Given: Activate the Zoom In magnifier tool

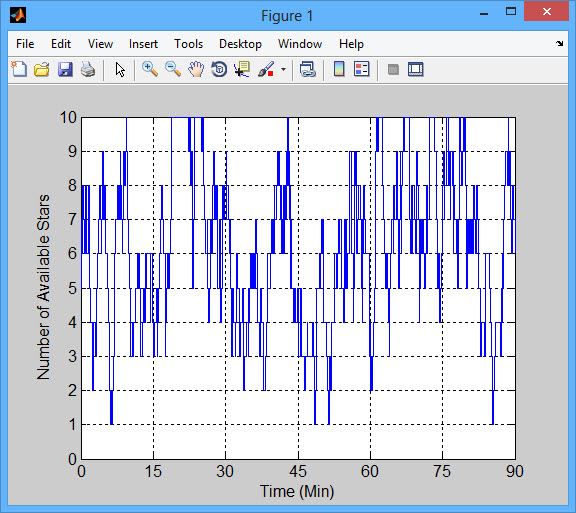Looking at the screenshot, I should click(x=150, y=69).
